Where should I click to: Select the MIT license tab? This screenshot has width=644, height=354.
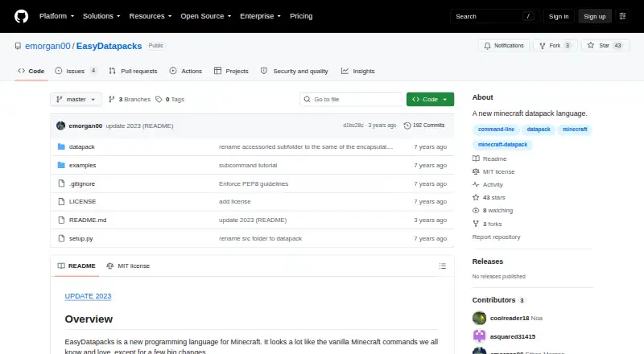click(128, 266)
